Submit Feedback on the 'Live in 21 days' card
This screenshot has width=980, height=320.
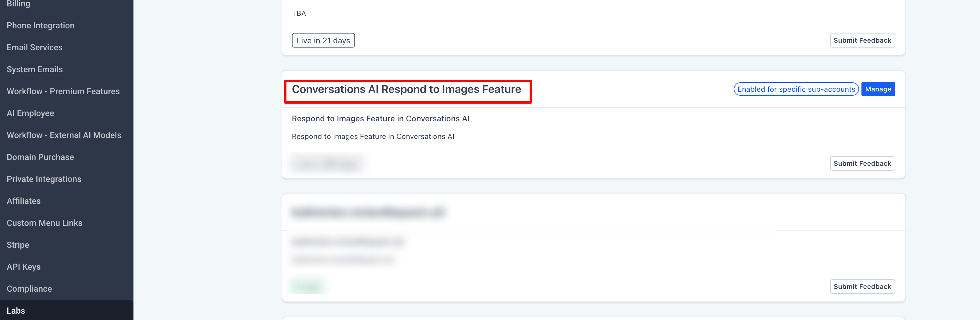click(x=862, y=40)
